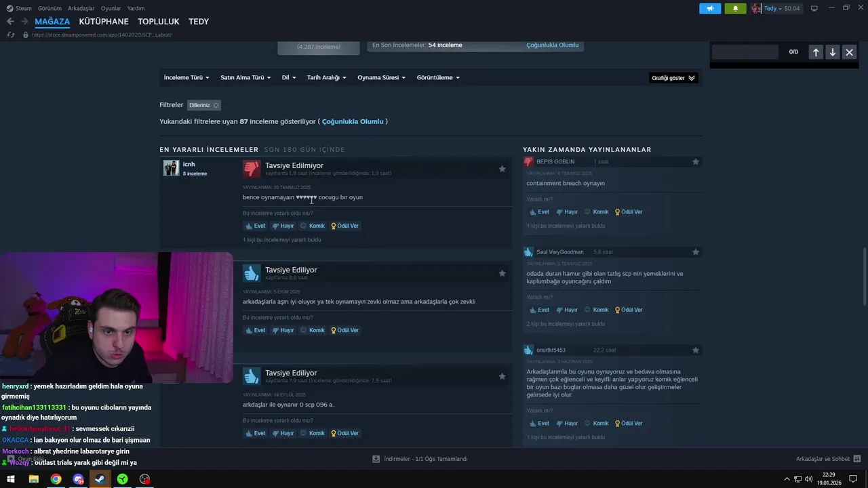The image size is (868, 488).
Task: Click the Big Picture mode monitor icon
Action: 814,8
